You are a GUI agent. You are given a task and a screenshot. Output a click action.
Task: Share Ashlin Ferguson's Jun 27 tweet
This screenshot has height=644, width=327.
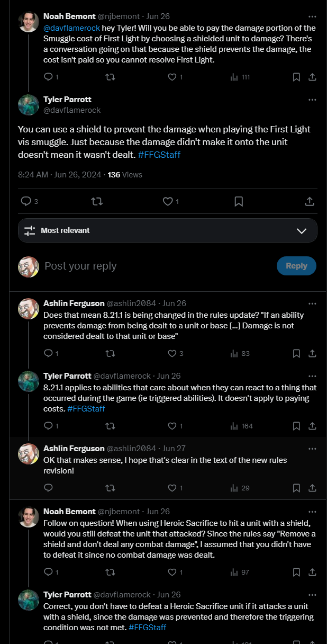pos(312,488)
